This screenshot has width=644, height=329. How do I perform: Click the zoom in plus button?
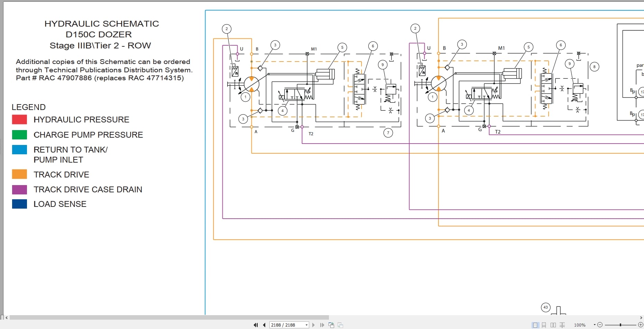641,325
